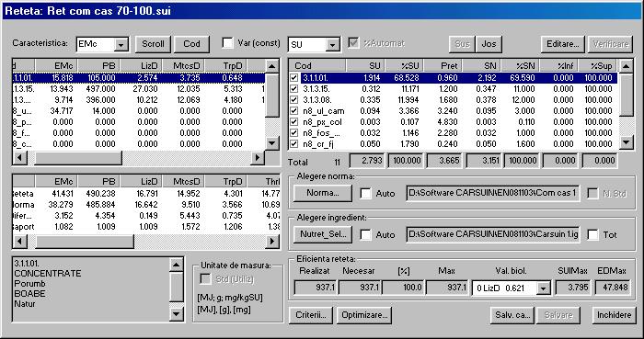Viewport: 644px width, 339px height.
Task: Uncheck the n8_px_col checkbox
Action: (293, 122)
